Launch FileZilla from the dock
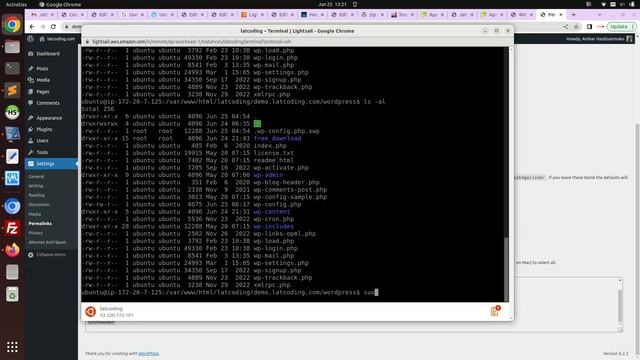 (12, 228)
